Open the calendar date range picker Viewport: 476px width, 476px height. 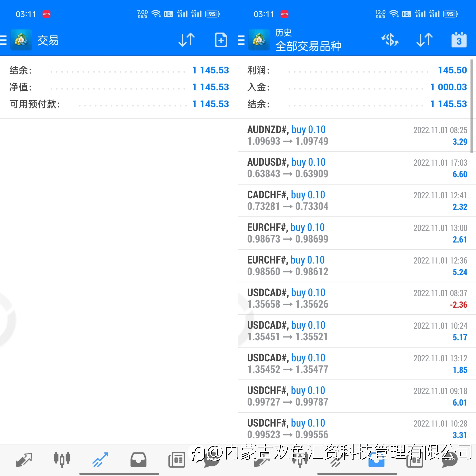point(459,40)
